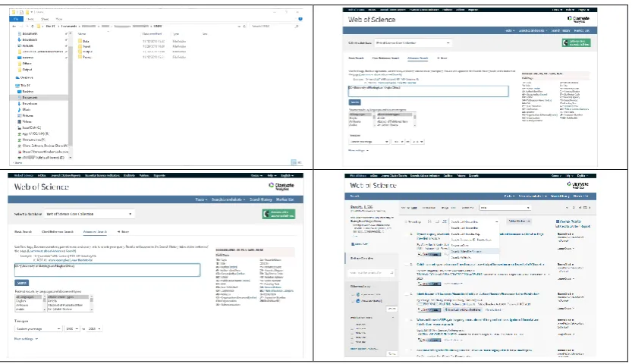632x364 pixels.
Task: Collapse the Publication Years section on results page
Action: coord(393,318)
